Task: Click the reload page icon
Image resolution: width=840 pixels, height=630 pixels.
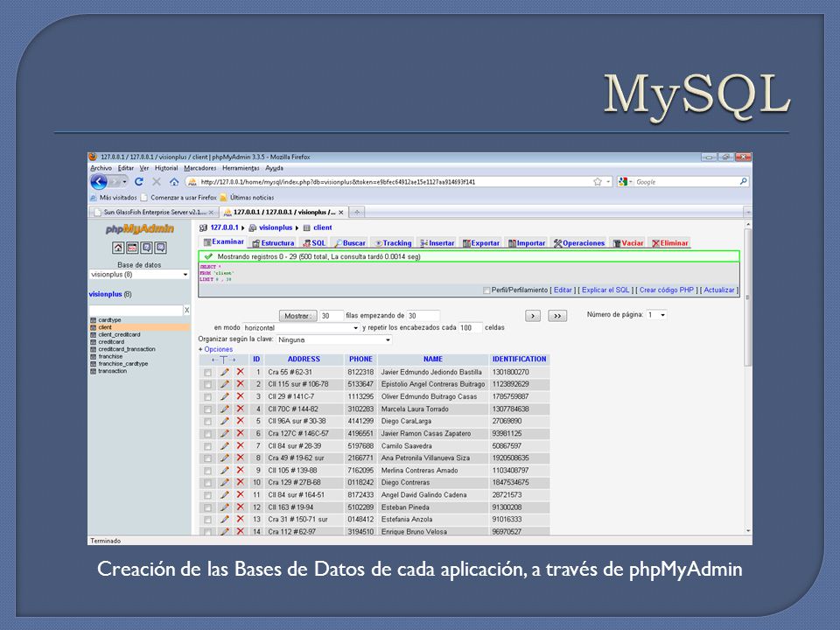Action: [x=139, y=182]
